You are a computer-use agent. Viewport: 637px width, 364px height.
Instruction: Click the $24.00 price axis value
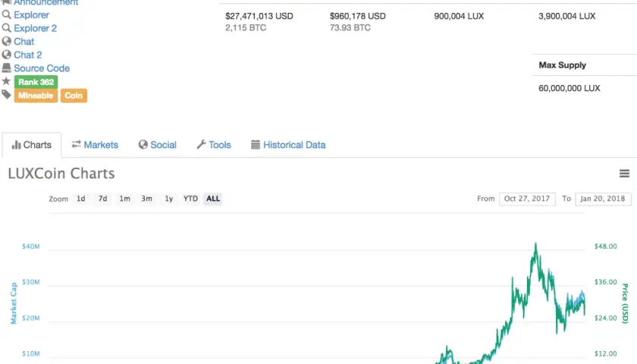click(606, 318)
